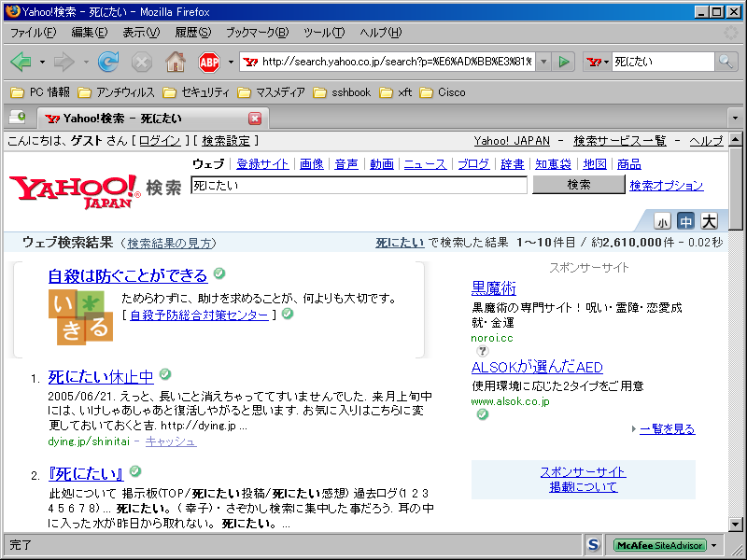Click the Yahoo search query input field

pos(359,185)
